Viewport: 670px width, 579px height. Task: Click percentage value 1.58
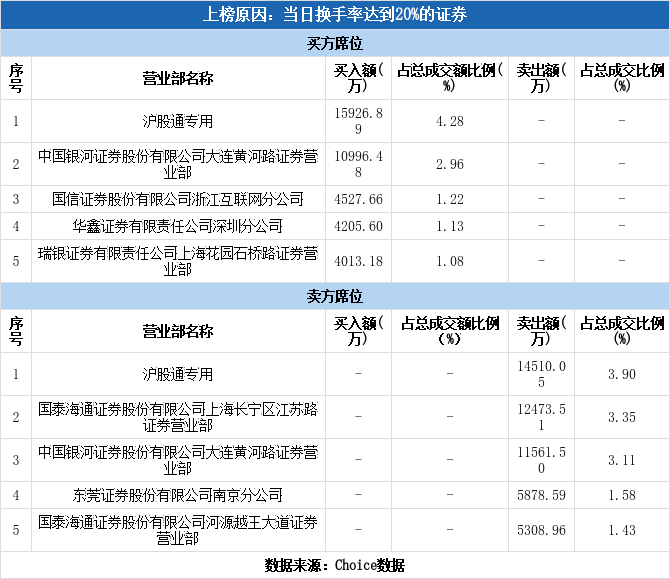coord(622,495)
